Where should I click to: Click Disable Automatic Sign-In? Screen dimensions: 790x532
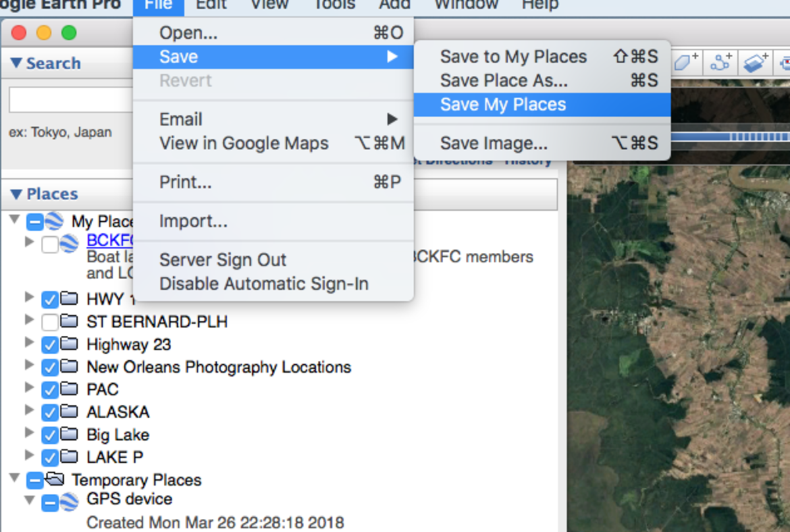(x=273, y=284)
